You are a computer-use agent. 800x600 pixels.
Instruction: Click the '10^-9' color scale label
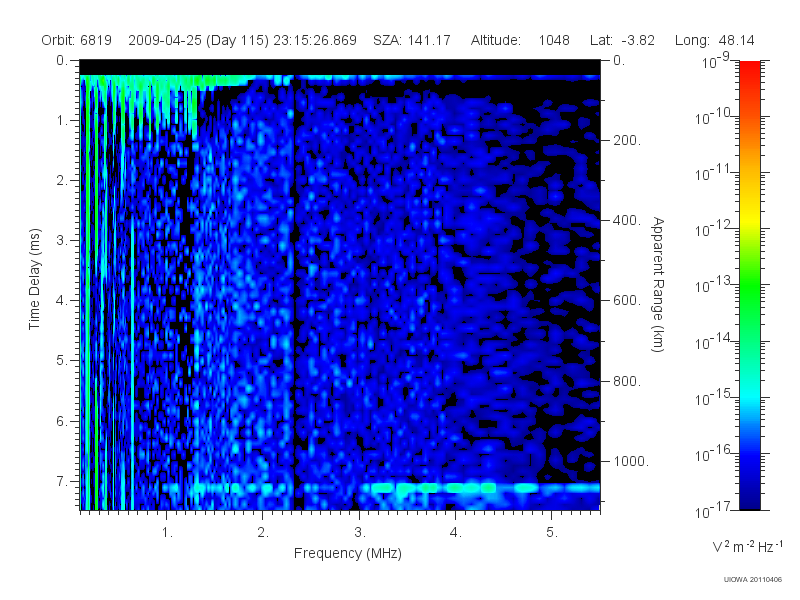[716, 61]
